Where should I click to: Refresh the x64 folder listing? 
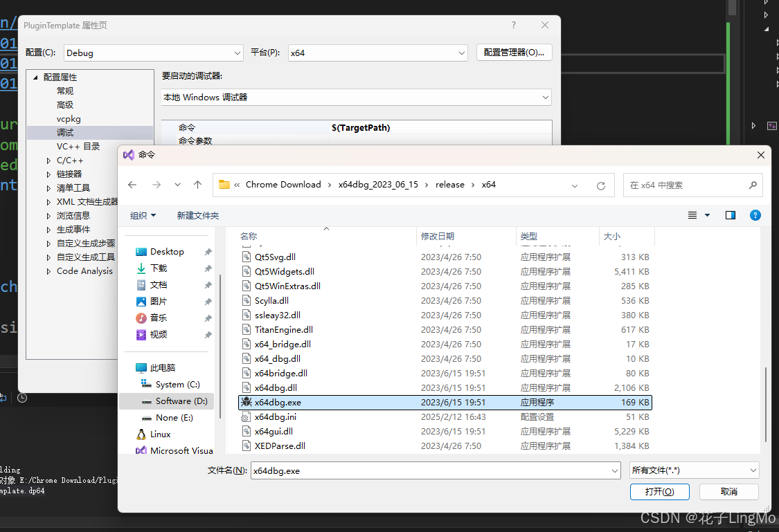(x=601, y=185)
